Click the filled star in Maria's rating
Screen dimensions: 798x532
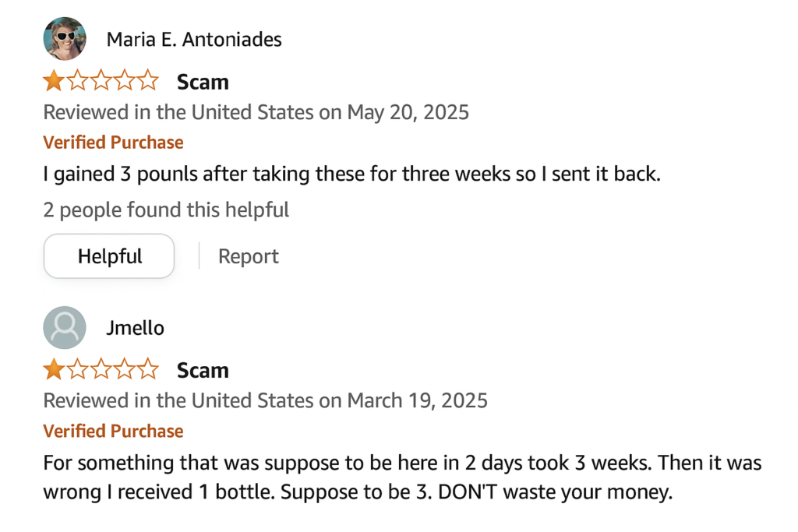pos(54,81)
